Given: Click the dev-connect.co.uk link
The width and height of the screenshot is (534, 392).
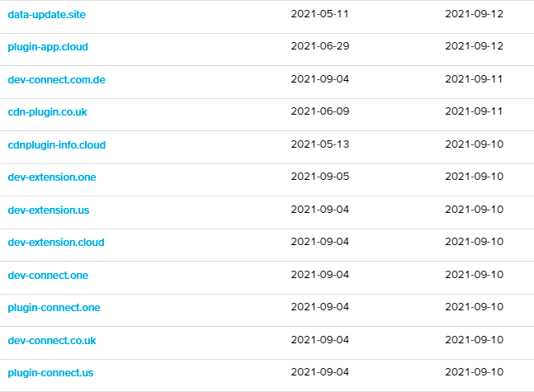Looking at the screenshot, I should (52, 340).
